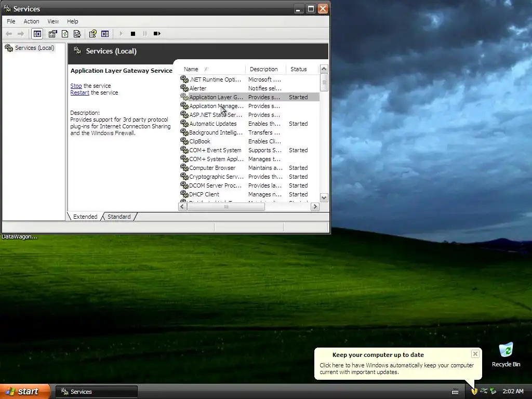Click the Services title bar icon

point(7,8)
